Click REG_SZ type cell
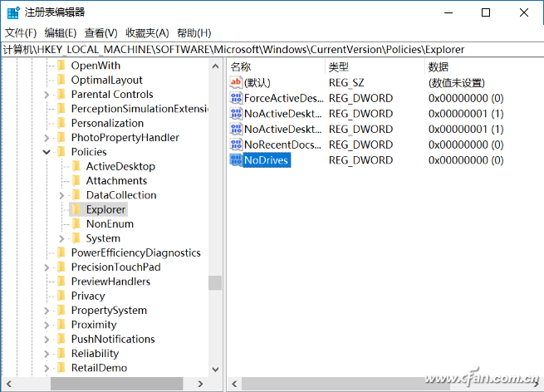This screenshot has height=392, width=544. tap(346, 83)
